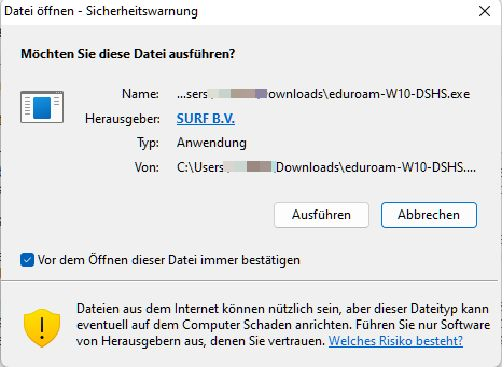Click the 'Herausgeber:' label

(122, 119)
